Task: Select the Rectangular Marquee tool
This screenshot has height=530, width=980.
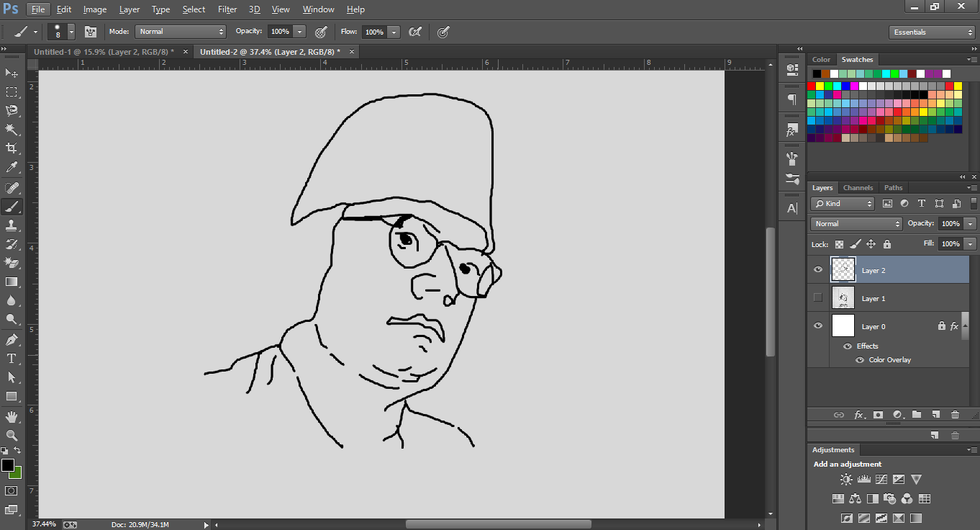Action: click(x=12, y=92)
